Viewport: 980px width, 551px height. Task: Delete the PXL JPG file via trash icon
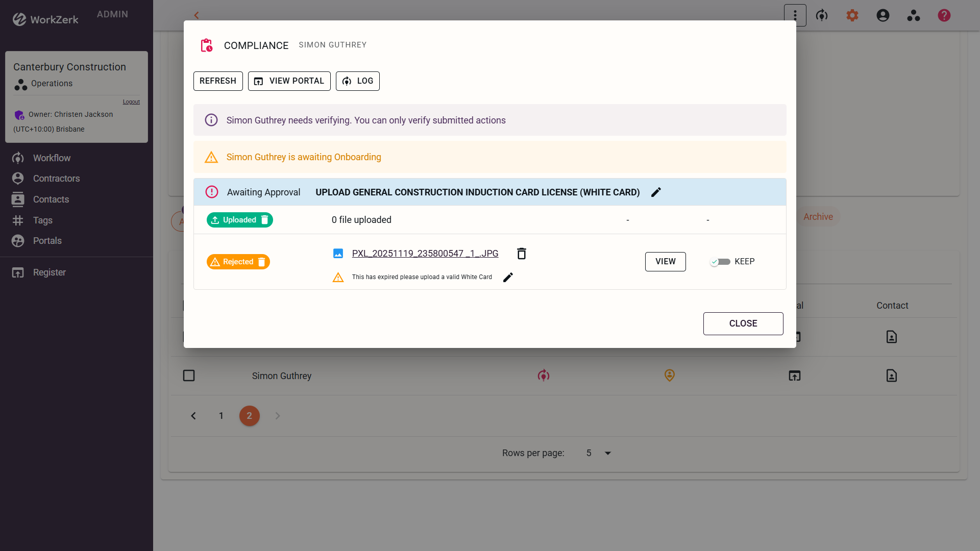click(521, 254)
